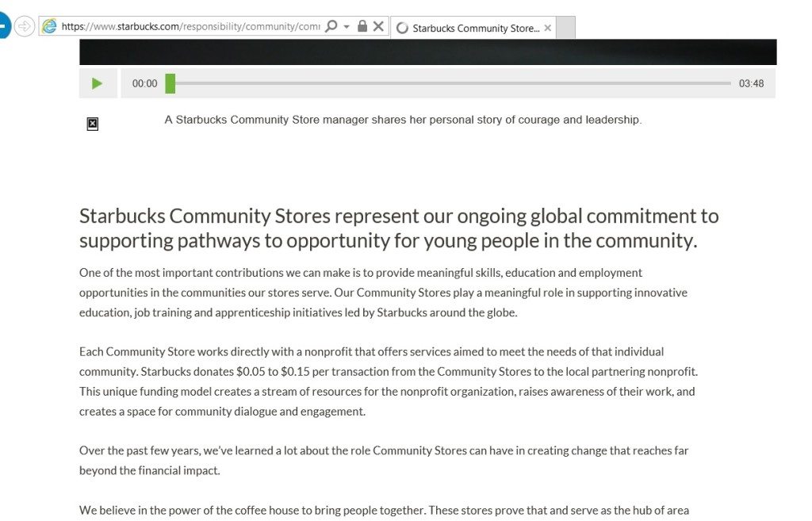Screen dimensions: 812x521
Task: Click the forward navigation arrow button
Action: [24, 26]
